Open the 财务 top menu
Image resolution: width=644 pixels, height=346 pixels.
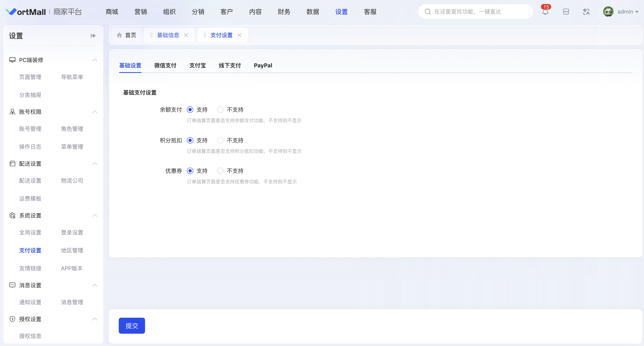pos(284,12)
